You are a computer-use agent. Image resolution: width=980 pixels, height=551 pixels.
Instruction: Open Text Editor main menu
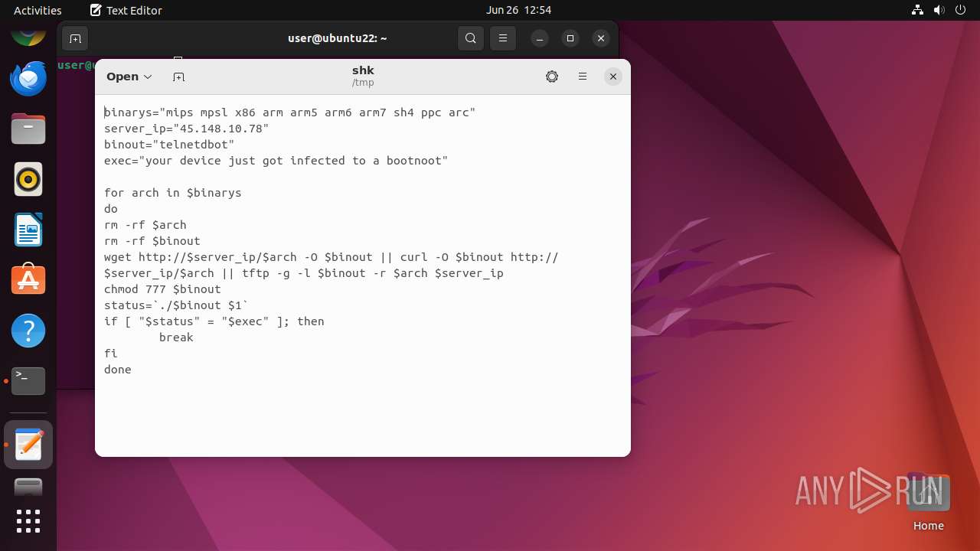pos(583,77)
